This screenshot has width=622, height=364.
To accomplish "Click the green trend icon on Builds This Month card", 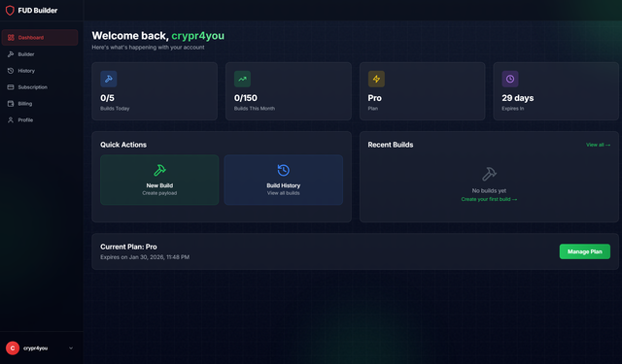I will coord(242,79).
